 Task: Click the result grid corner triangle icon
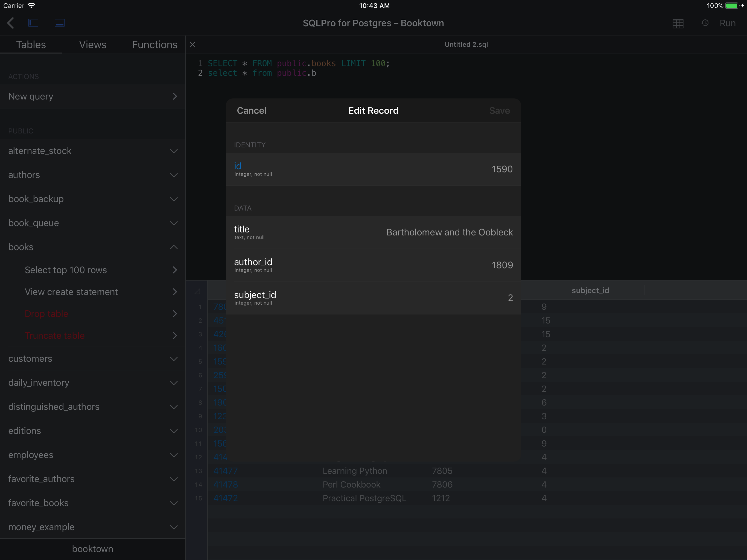[198, 291]
